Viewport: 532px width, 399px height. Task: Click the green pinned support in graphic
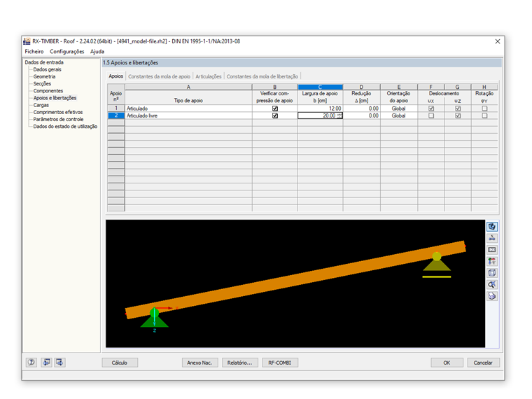(155, 318)
